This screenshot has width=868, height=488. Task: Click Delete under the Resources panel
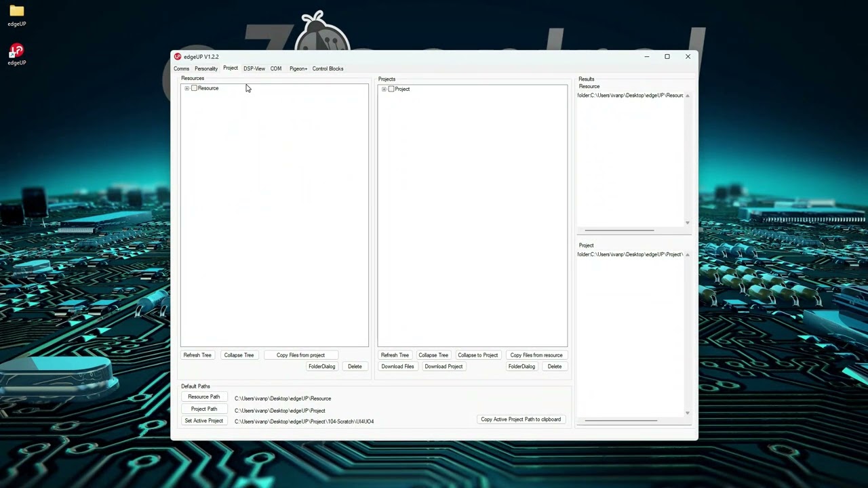coord(355,367)
